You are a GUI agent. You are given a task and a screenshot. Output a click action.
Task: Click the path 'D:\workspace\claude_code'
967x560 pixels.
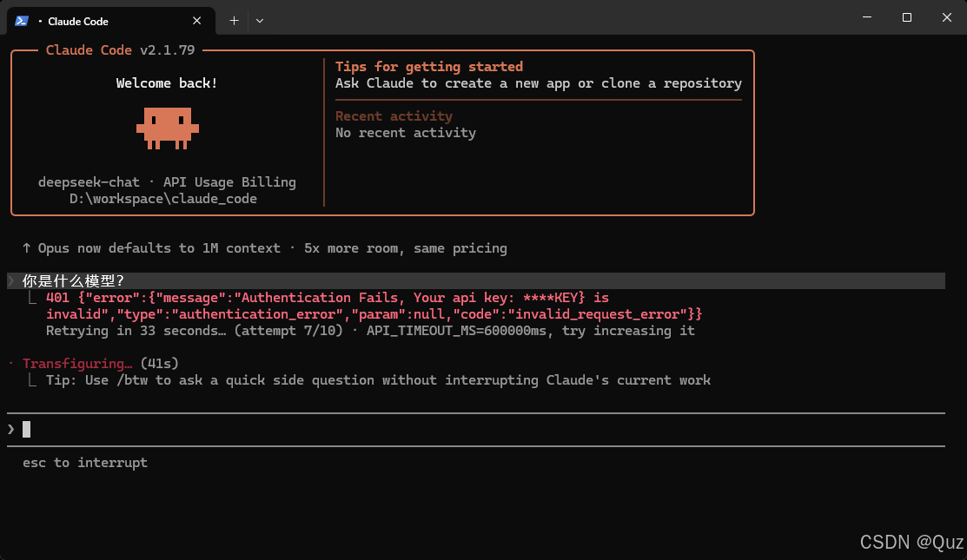pos(162,199)
